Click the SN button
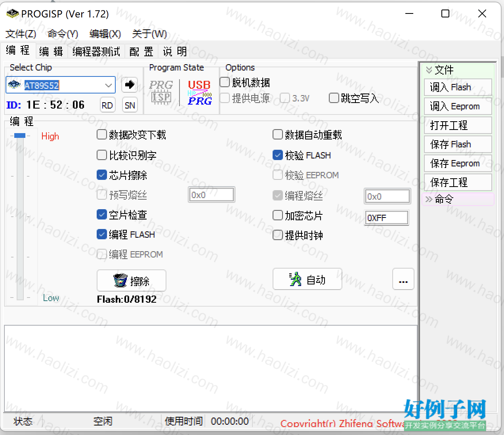Screen dimensions: 504x435 click(x=130, y=105)
